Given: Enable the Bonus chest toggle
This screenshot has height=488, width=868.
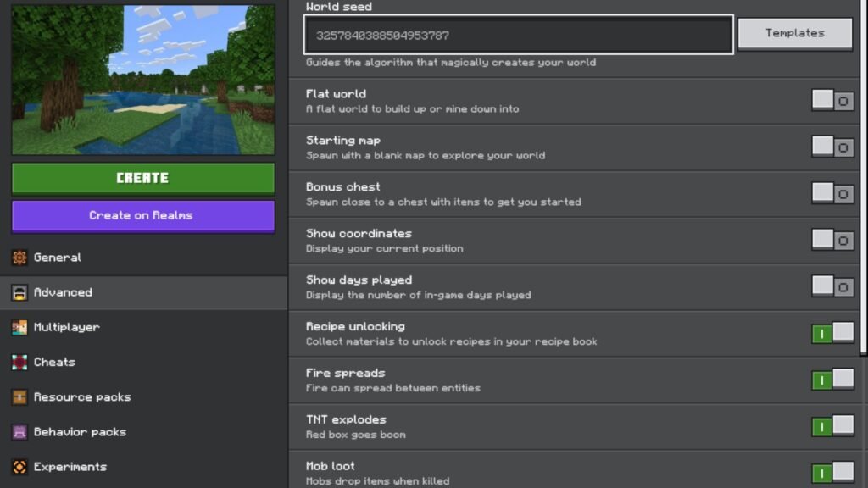Looking at the screenshot, I should [x=832, y=194].
